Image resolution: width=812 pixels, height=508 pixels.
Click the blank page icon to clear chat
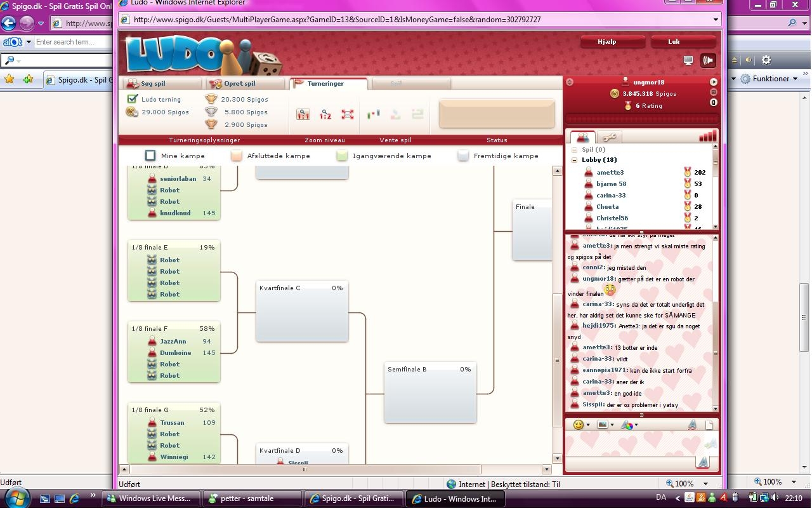tap(709, 425)
